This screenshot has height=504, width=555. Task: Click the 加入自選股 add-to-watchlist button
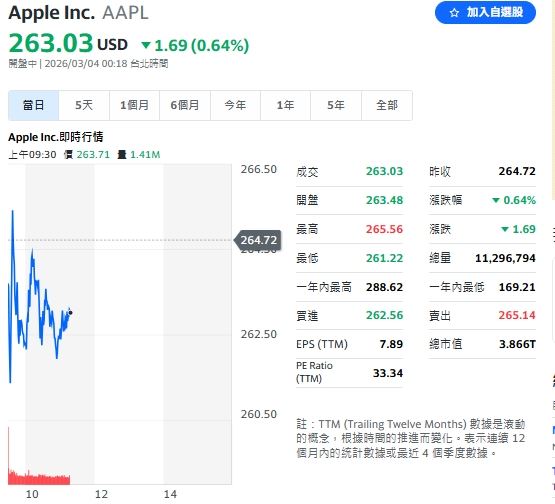click(x=485, y=12)
